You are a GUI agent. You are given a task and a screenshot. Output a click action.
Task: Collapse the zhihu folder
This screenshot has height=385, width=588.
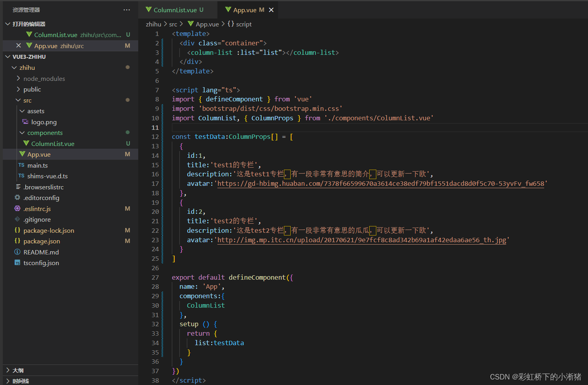coord(15,67)
